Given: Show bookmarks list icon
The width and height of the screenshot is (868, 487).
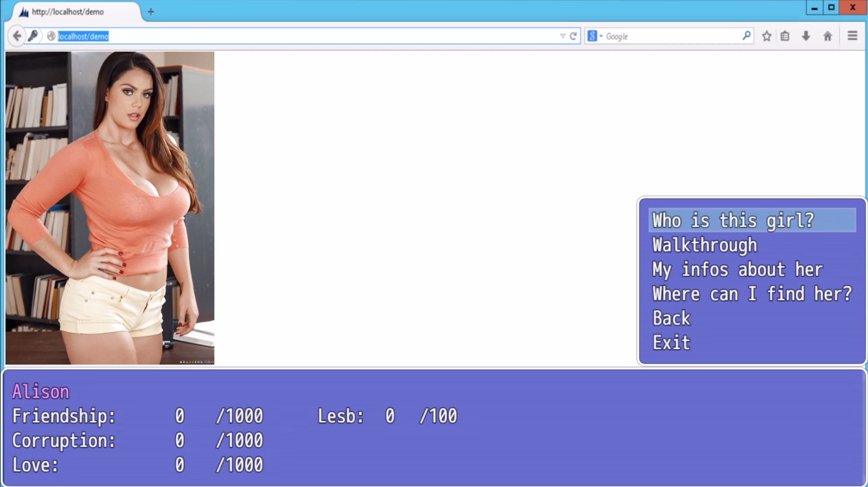Looking at the screenshot, I should tap(785, 36).
